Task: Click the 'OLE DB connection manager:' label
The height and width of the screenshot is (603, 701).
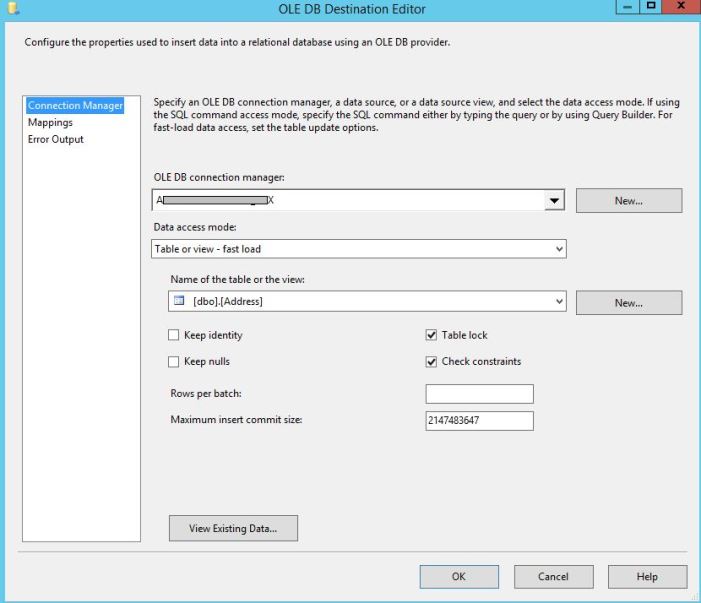Action: [x=219, y=177]
